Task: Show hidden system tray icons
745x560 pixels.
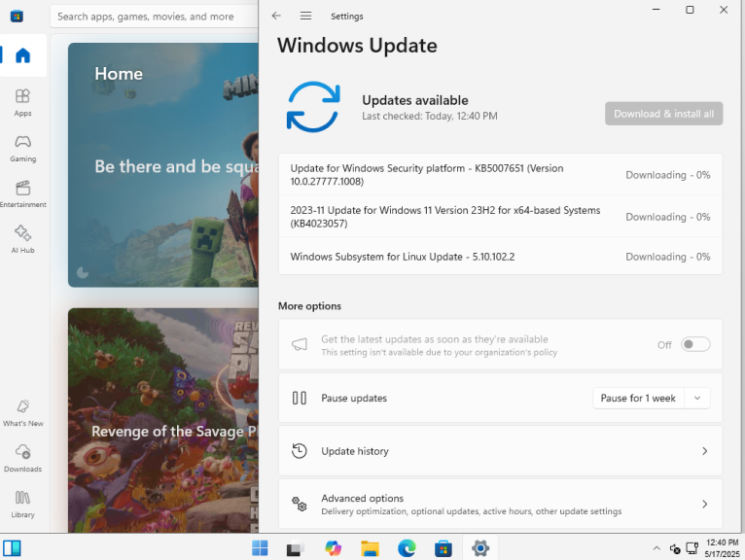Action: [x=656, y=548]
